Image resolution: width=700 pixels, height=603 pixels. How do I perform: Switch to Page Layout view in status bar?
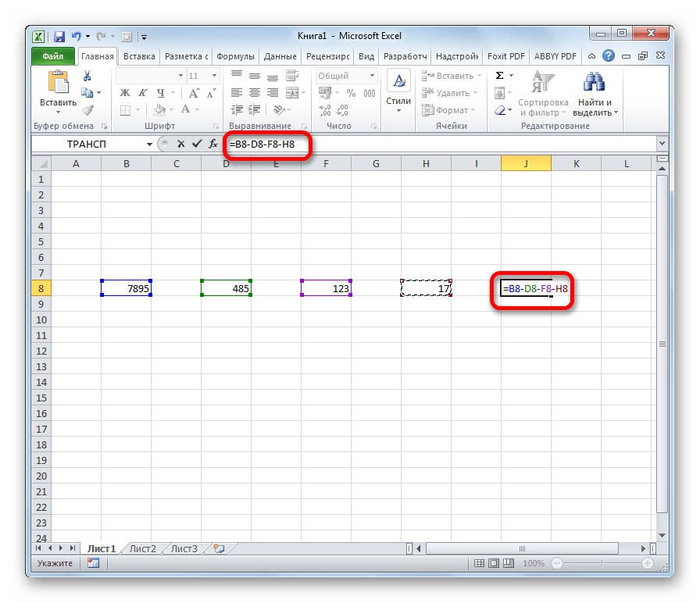493,563
